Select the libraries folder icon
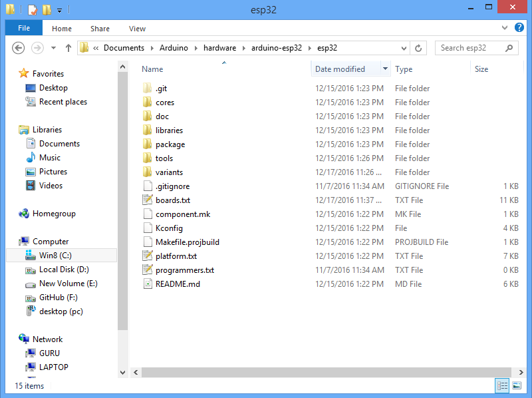The width and height of the screenshot is (532, 398). [147, 130]
